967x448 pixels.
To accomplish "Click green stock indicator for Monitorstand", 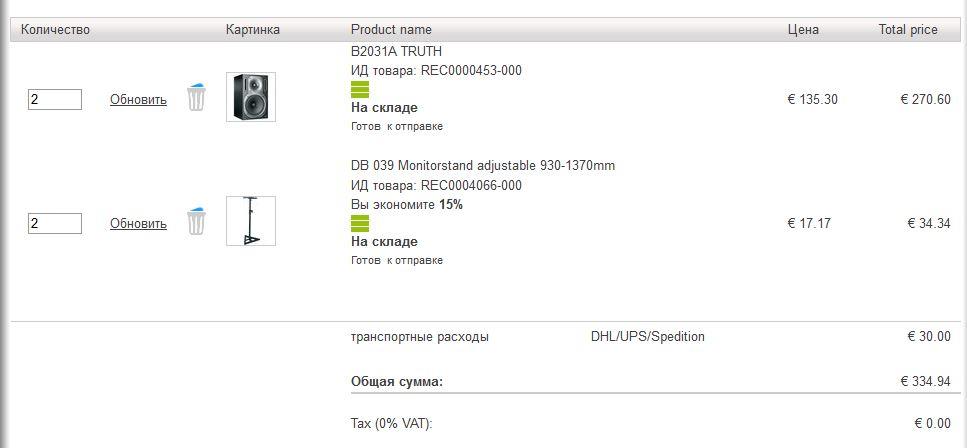I will click(x=360, y=223).
